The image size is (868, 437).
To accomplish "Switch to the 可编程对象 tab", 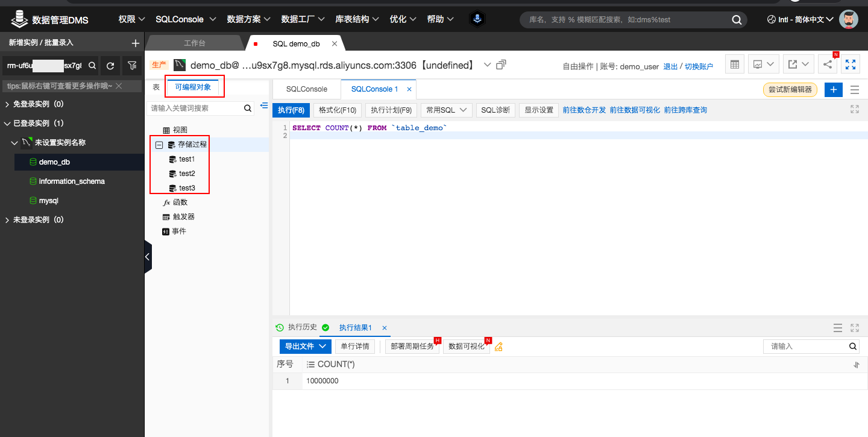I will coord(194,86).
